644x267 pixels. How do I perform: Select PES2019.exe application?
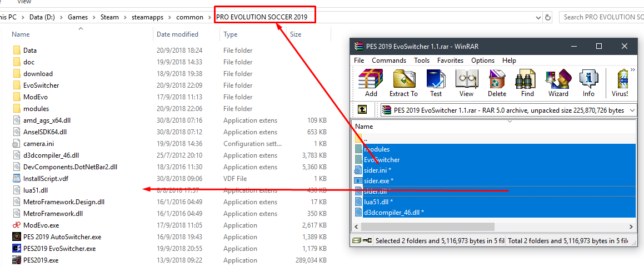point(41,260)
